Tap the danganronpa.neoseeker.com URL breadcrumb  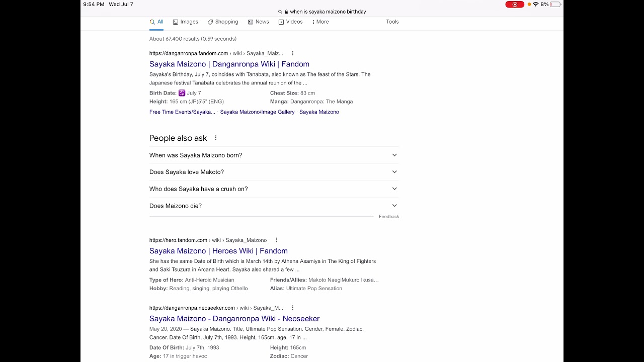pos(216,308)
